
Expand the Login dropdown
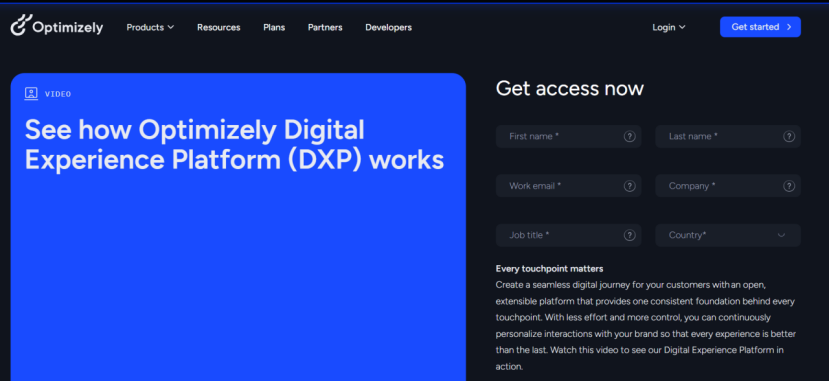point(669,28)
